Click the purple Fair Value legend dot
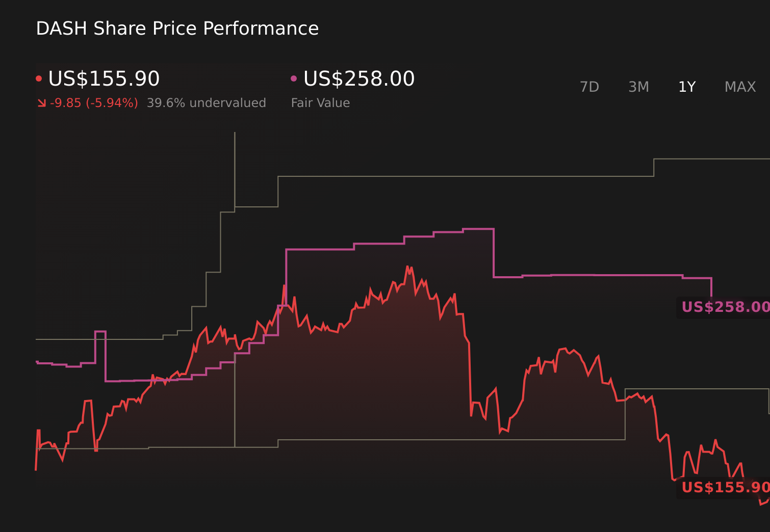770x532 pixels. coord(294,77)
